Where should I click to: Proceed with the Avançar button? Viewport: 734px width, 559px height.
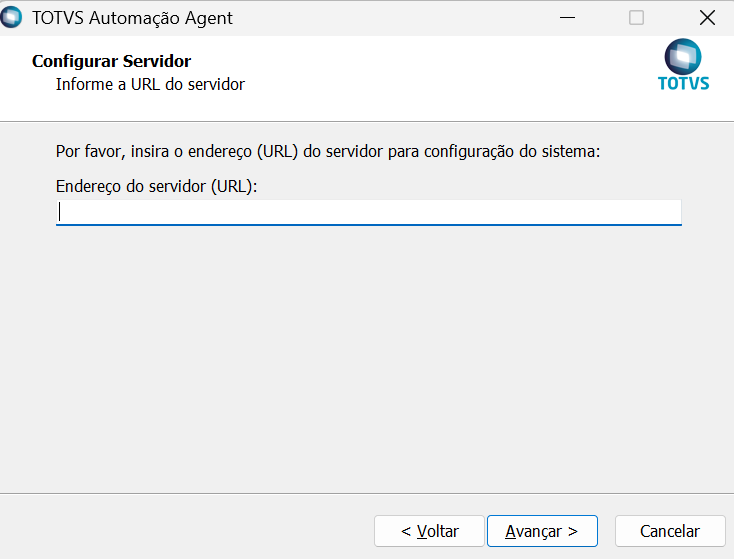click(541, 531)
